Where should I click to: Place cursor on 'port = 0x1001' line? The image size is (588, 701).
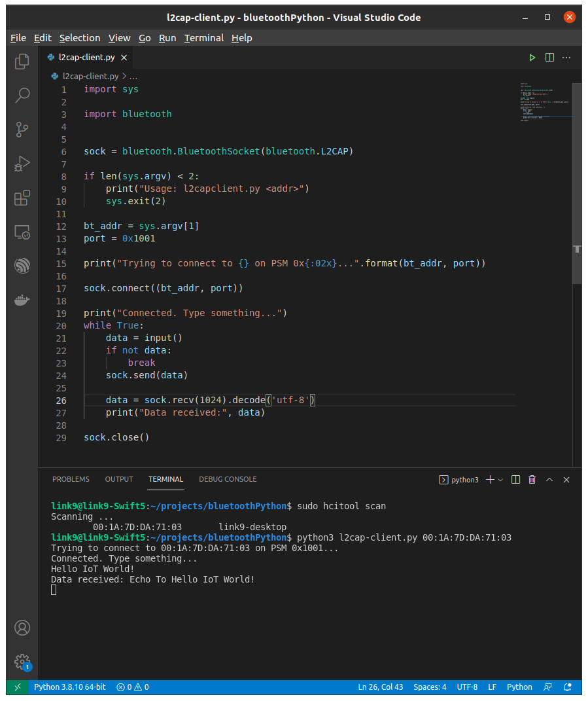point(119,239)
